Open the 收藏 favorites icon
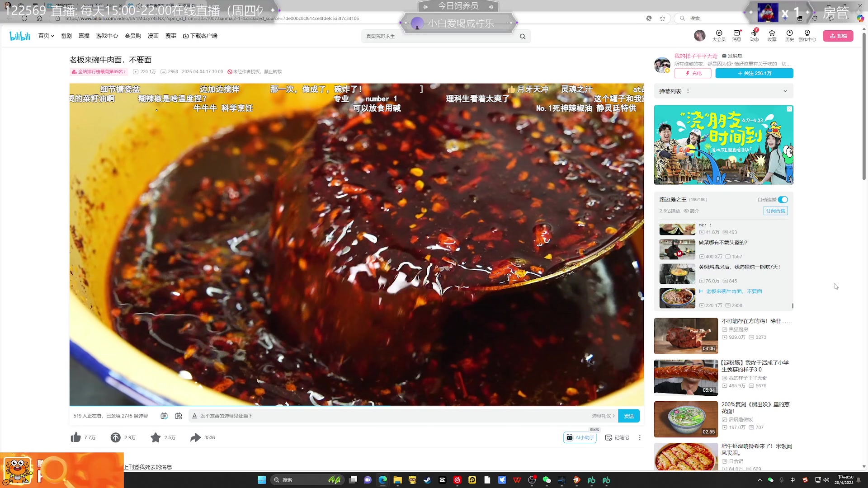 point(772,36)
